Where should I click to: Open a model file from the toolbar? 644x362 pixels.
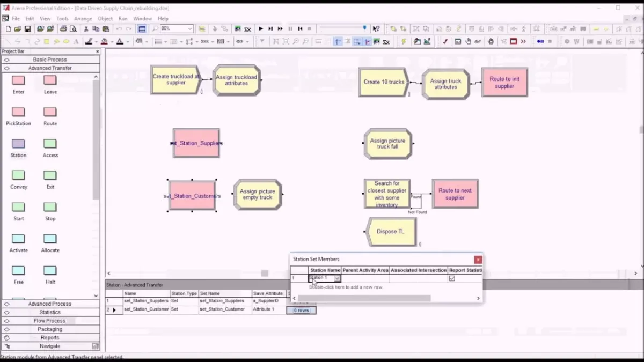click(17, 28)
